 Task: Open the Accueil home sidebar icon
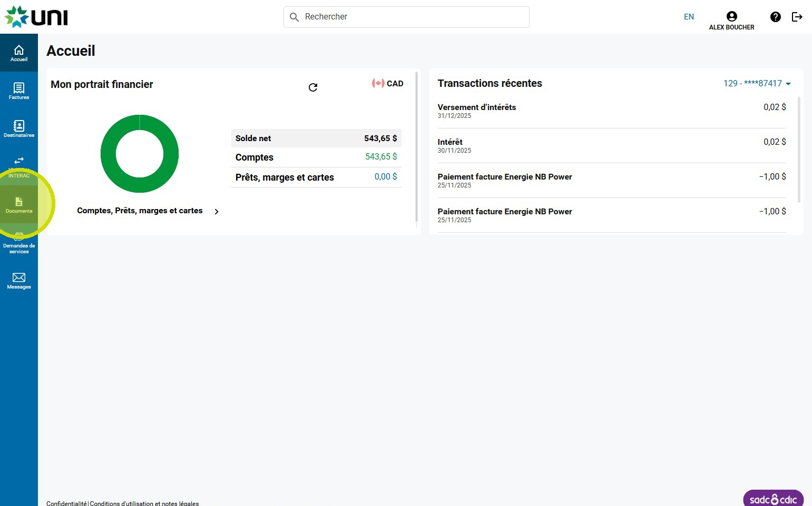pyautogui.click(x=19, y=53)
